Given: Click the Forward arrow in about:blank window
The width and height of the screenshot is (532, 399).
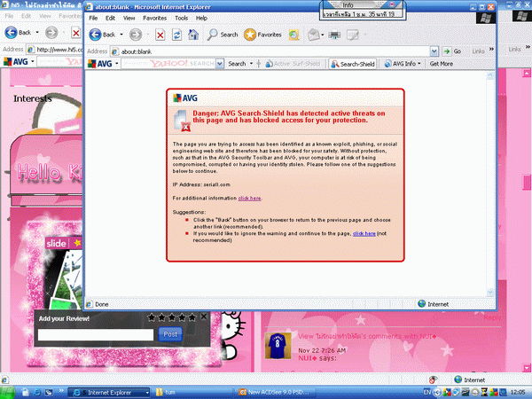Looking at the screenshot, I should 136,35.
